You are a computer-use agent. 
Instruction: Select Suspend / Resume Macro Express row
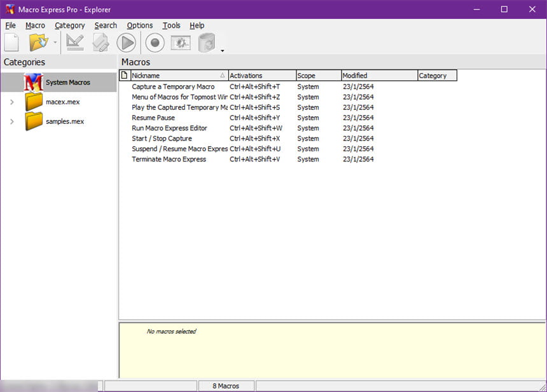(x=287, y=149)
